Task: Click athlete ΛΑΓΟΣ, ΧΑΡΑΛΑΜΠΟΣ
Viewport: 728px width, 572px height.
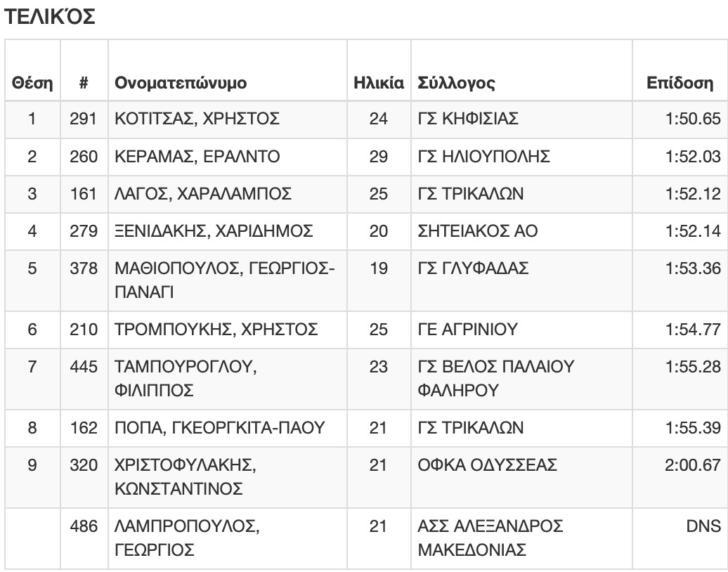Action: (203, 194)
